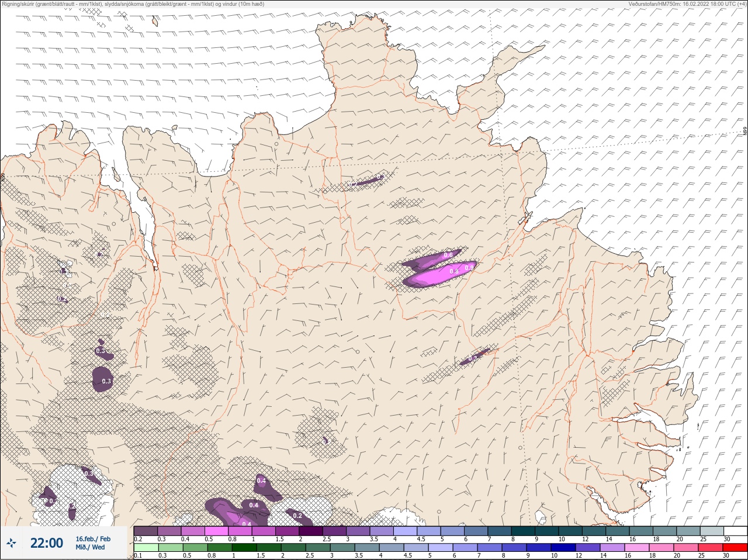Image resolution: width=748 pixels, height=560 pixels.
Task: Click the 0.8 value inside the magenta precipitation band
Action: coord(454,271)
